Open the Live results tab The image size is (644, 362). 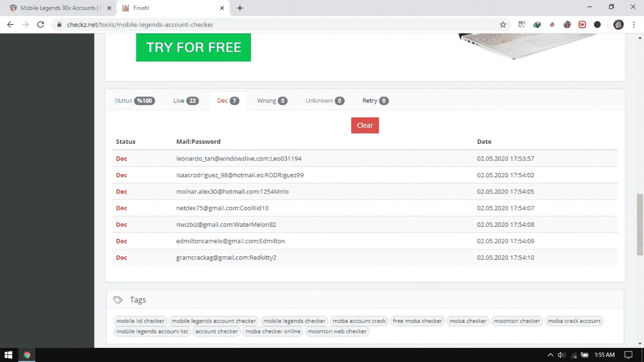click(186, 101)
